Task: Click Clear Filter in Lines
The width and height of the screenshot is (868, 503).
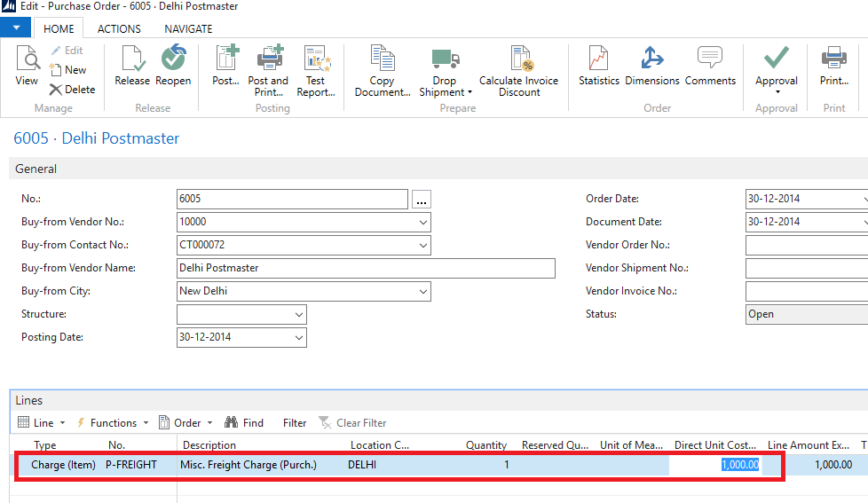Action: pyautogui.click(x=352, y=423)
